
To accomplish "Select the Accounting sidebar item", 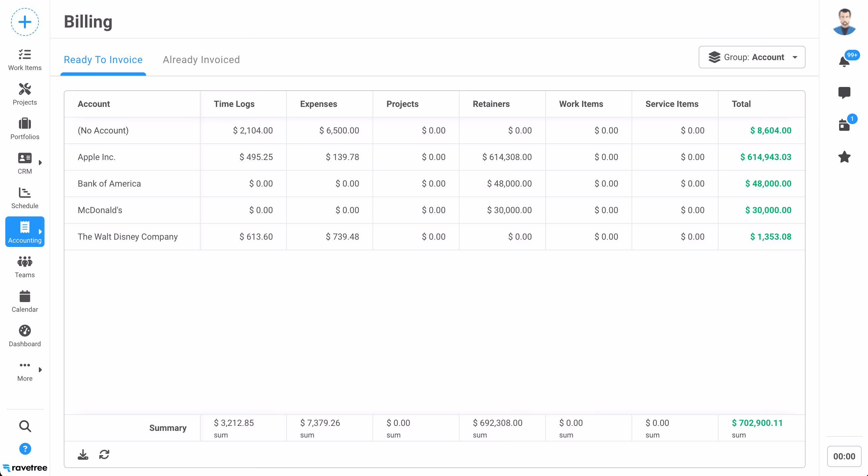I will [25, 232].
